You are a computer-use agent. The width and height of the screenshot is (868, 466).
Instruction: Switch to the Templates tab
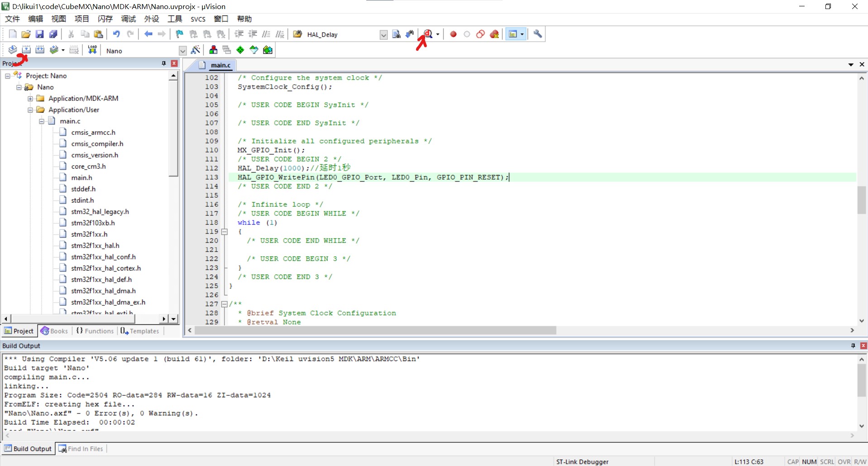140,331
